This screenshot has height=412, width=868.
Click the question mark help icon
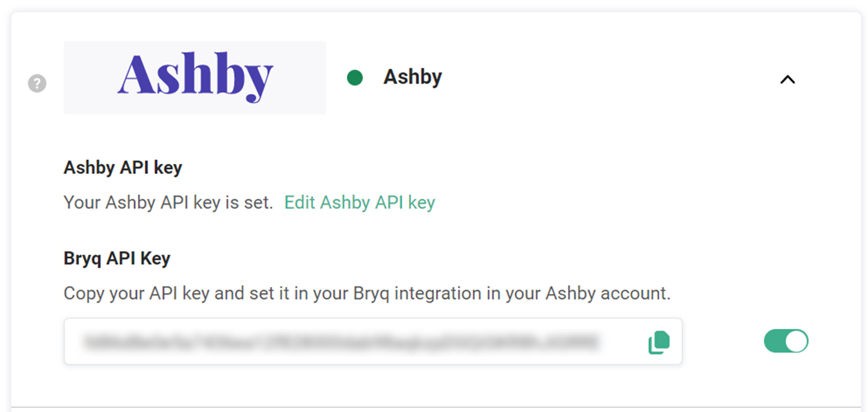point(37,84)
